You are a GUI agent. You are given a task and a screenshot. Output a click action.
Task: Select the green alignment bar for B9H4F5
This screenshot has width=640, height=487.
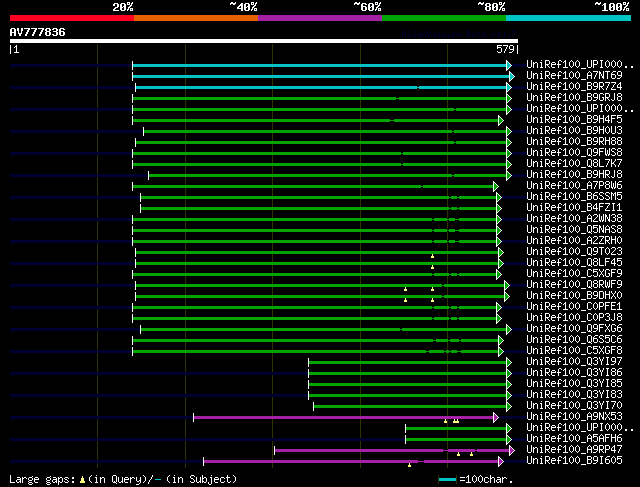pyautogui.click(x=315, y=120)
